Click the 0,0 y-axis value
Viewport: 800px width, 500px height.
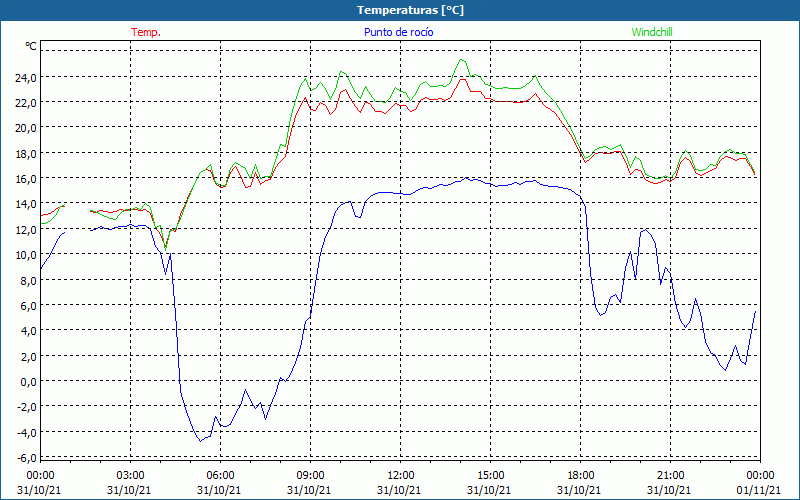point(28,382)
